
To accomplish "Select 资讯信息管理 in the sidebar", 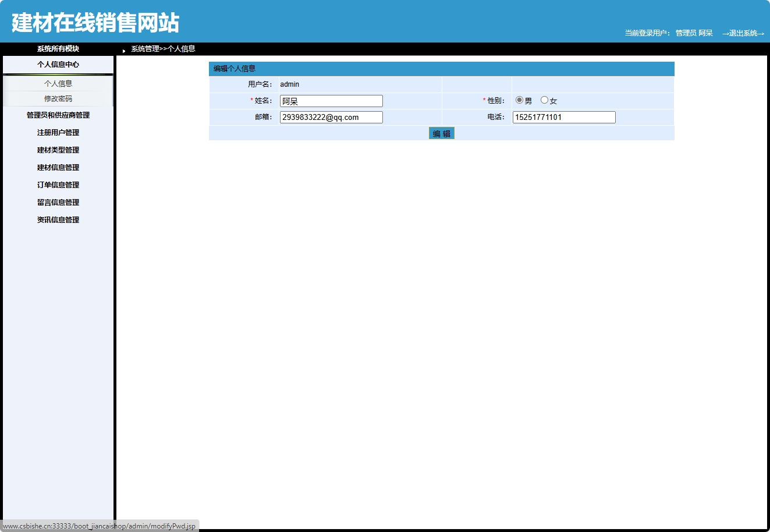I will (57, 219).
